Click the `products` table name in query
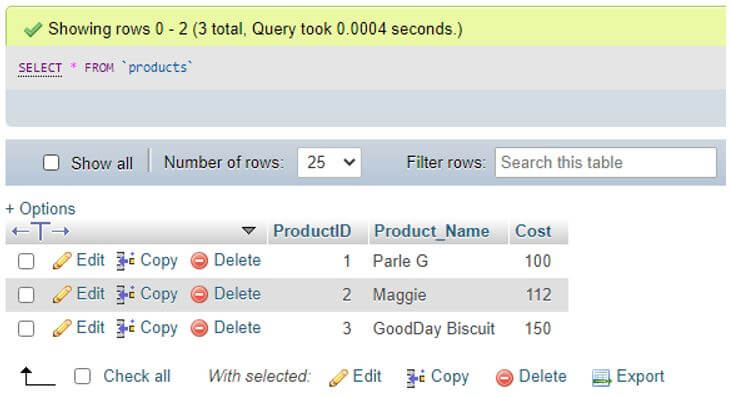Viewport: 732px width, 397px height. click(157, 68)
